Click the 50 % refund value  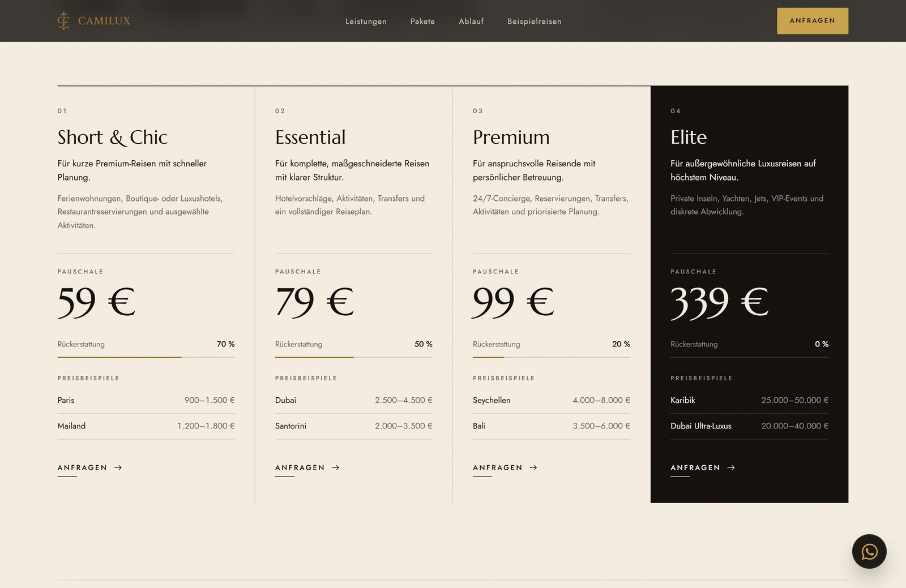coord(423,344)
